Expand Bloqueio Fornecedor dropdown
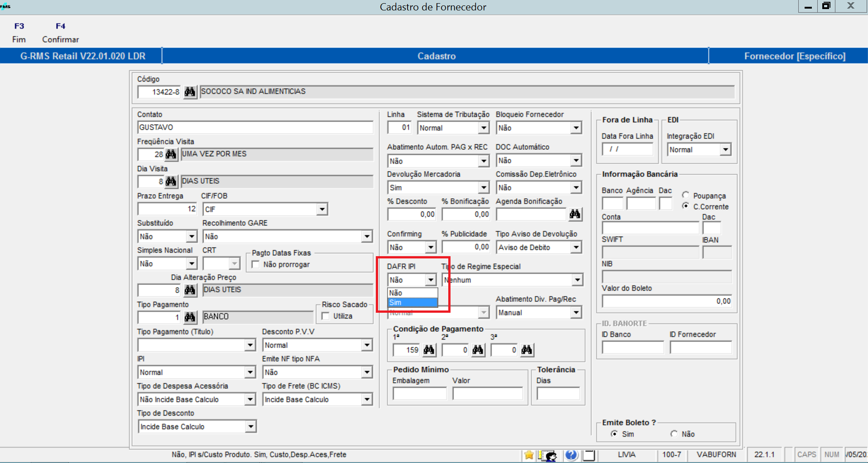 tap(576, 128)
